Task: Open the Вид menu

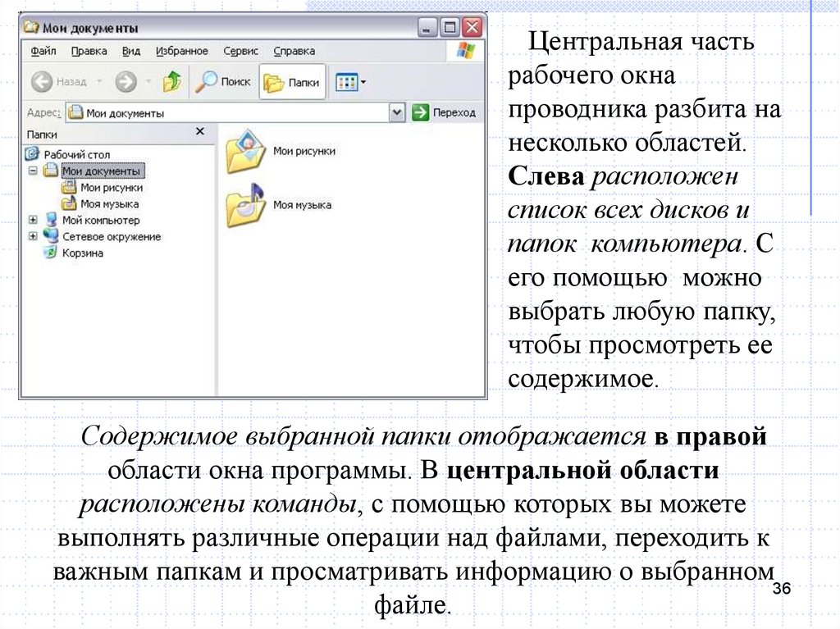Action: point(131,51)
